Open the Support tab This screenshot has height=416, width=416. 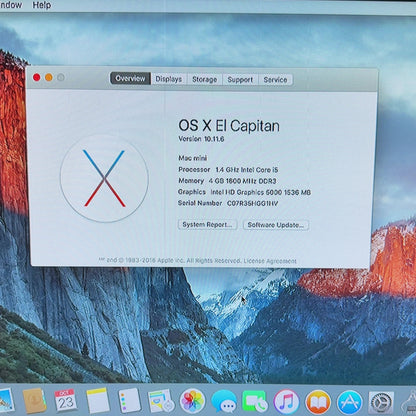[x=240, y=80]
